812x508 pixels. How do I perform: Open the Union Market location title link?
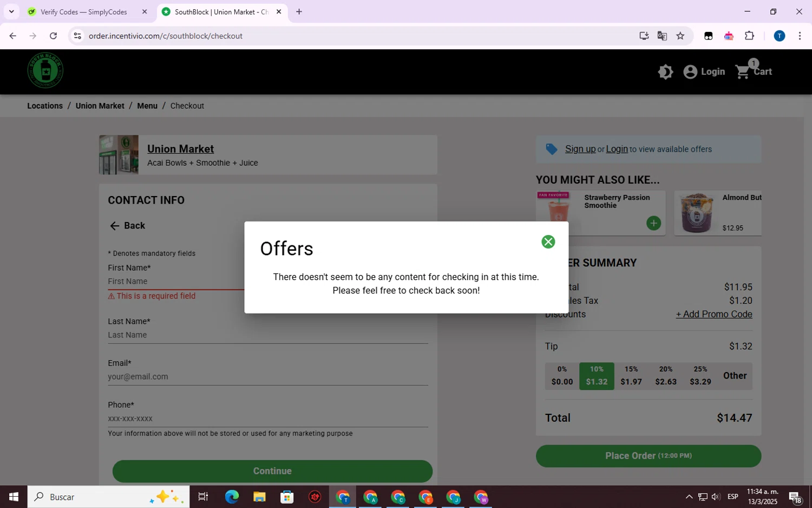(180, 149)
